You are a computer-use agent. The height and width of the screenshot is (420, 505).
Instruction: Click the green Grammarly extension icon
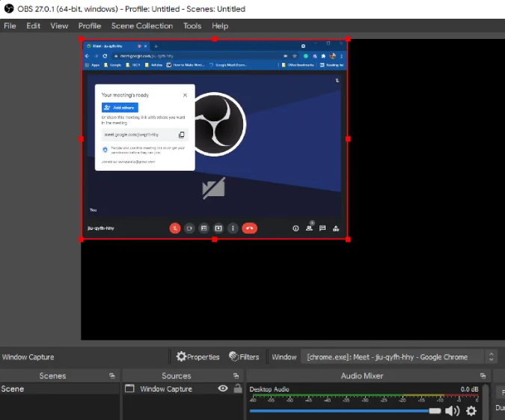[306, 55]
